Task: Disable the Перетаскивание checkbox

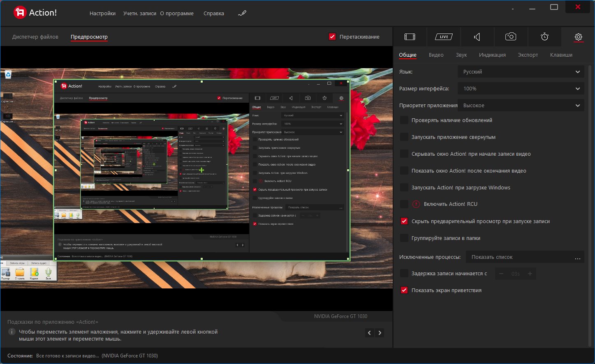Action: click(x=332, y=37)
